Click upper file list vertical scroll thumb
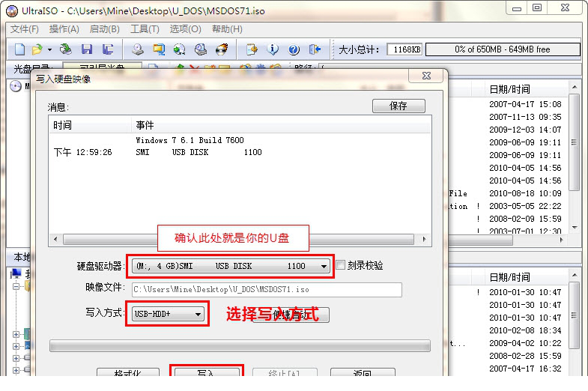Screen dimensions: 588x391 coord(574,142)
